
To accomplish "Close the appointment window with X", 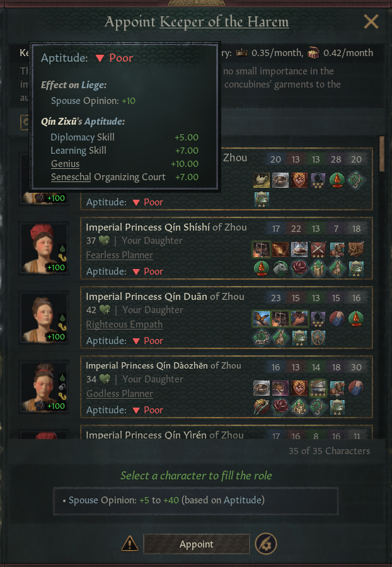I will point(371,21).
